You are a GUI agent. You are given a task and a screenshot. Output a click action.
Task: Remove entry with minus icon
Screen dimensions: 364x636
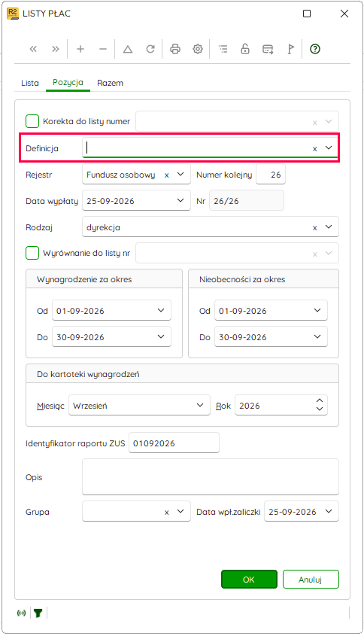click(103, 49)
